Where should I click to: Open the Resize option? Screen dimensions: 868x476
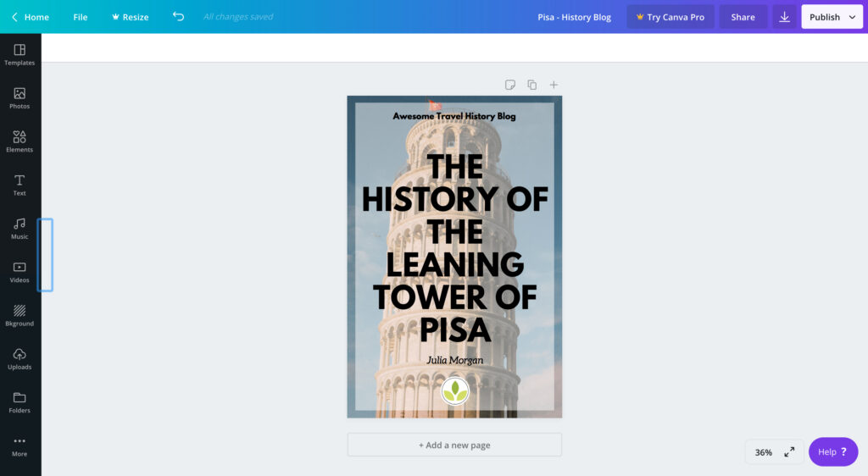point(130,17)
